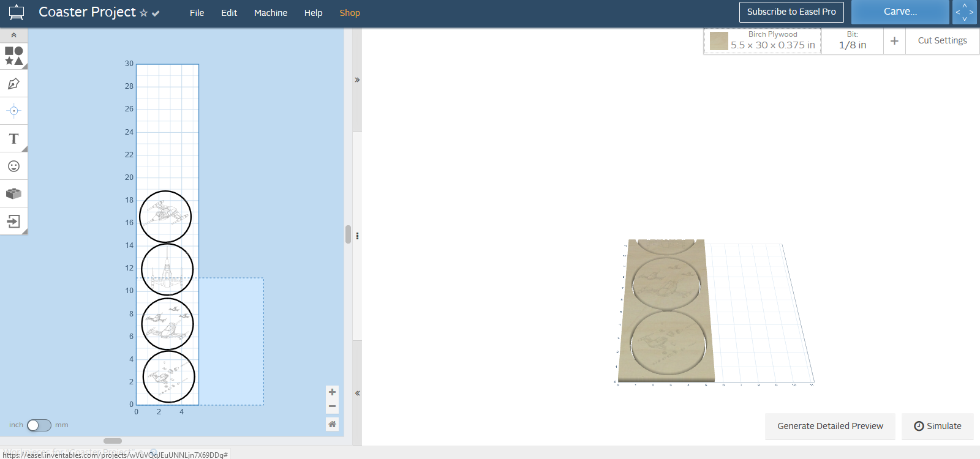The width and height of the screenshot is (980, 459).
Task: Open the Machine menu
Action: 271,13
